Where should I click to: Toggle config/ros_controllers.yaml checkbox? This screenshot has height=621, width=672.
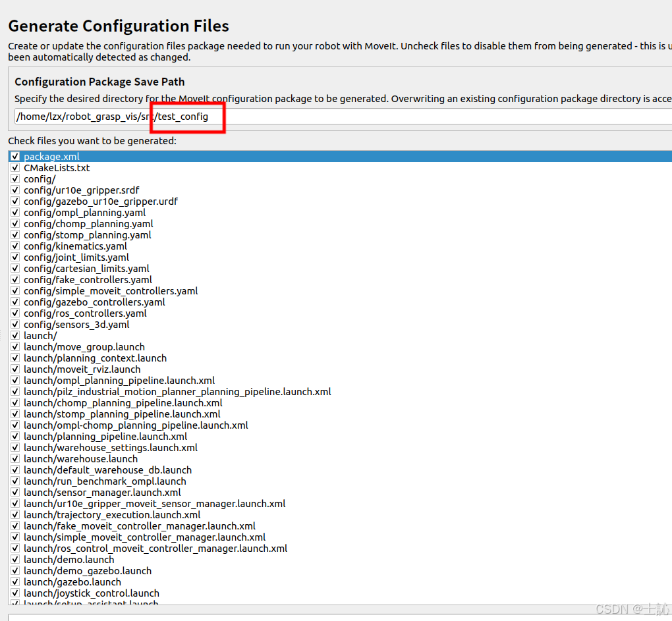click(x=15, y=313)
